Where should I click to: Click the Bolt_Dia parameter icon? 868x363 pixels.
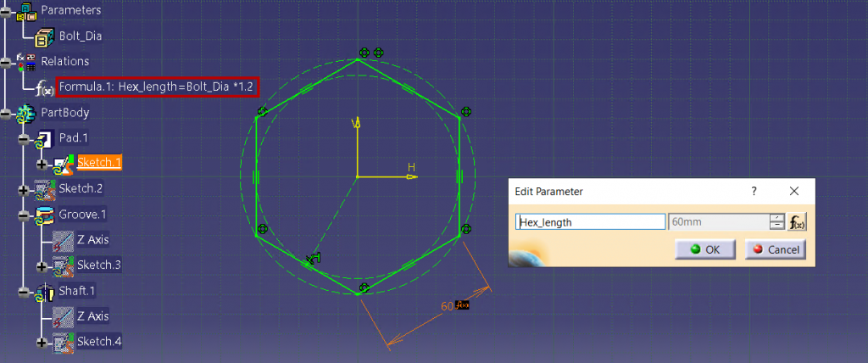pos(45,36)
